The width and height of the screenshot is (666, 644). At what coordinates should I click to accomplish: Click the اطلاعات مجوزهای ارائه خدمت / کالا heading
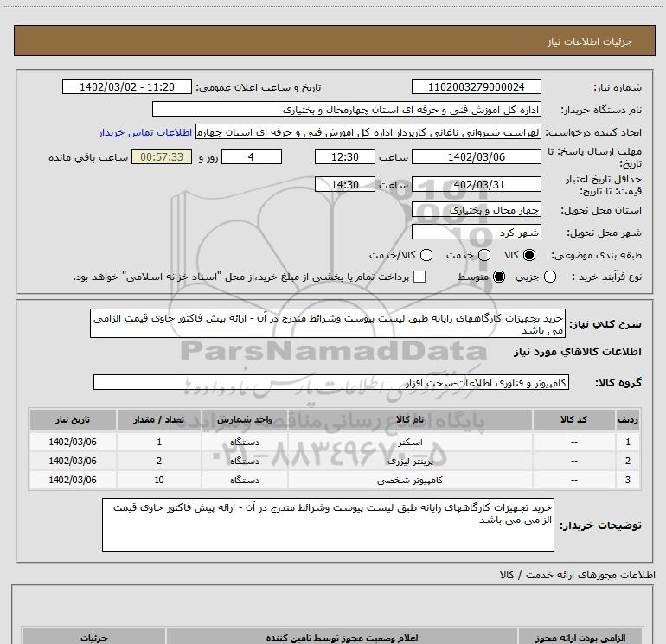pyautogui.click(x=577, y=575)
